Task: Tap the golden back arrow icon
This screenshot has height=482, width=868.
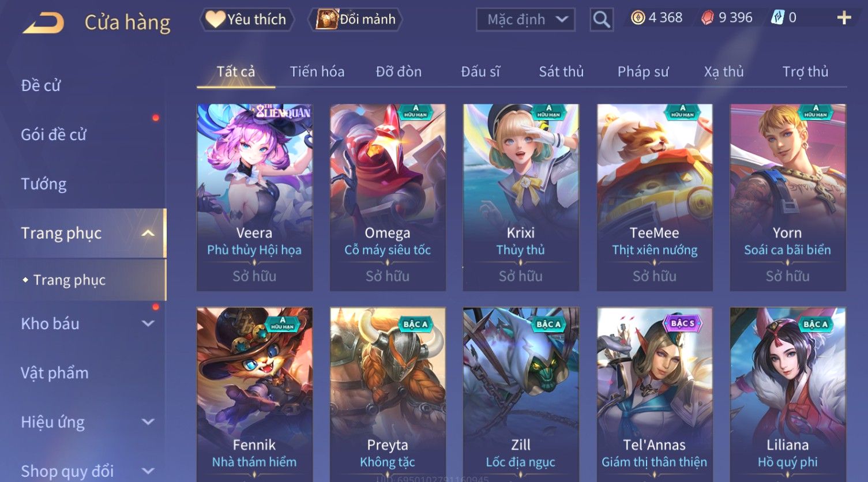Action: click(43, 23)
